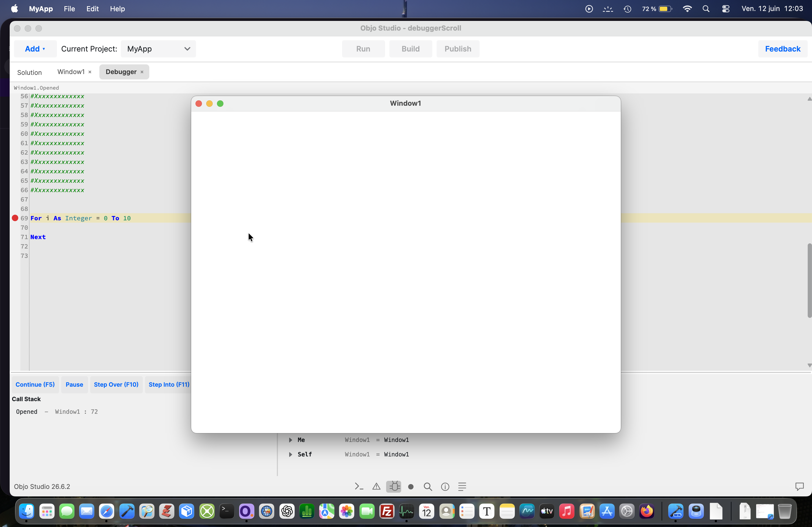Open Launchpad from the Dock
This screenshot has height=527, width=812.
tap(47, 511)
